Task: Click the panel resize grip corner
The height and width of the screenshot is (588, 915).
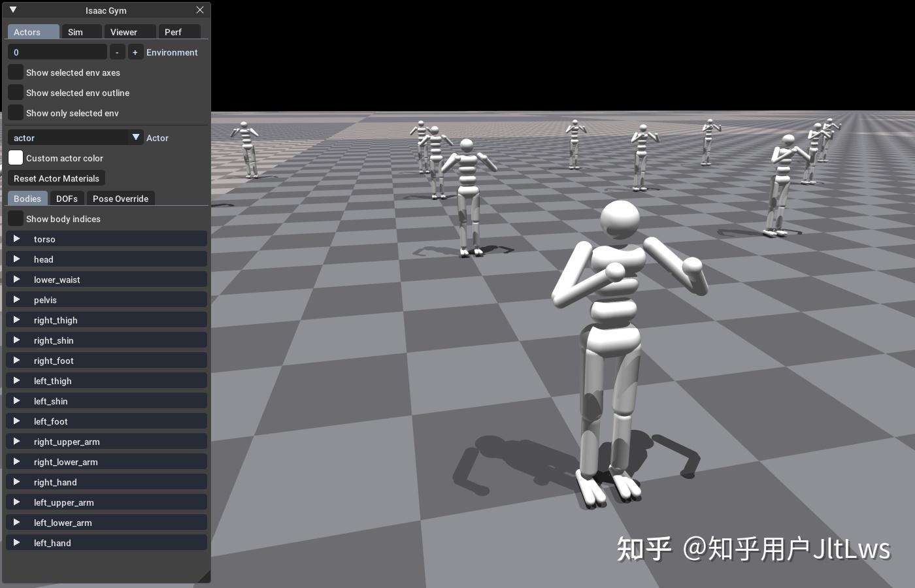Action: (205, 578)
